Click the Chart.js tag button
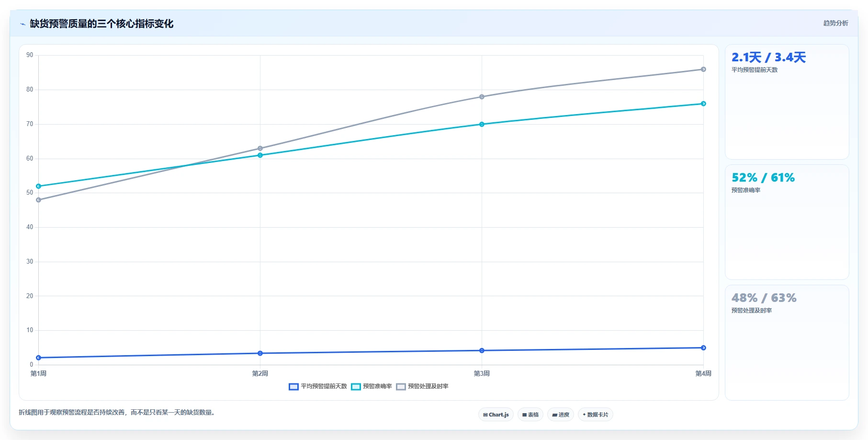 (x=496, y=415)
